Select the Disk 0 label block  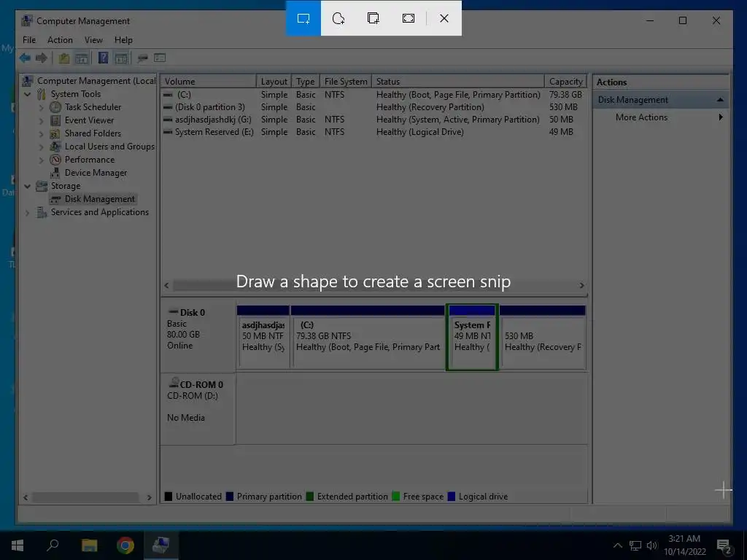tap(198, 335)
